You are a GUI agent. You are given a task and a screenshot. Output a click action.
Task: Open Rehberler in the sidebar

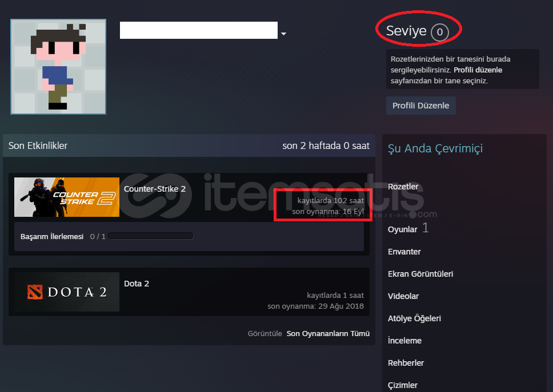(406, 363)
